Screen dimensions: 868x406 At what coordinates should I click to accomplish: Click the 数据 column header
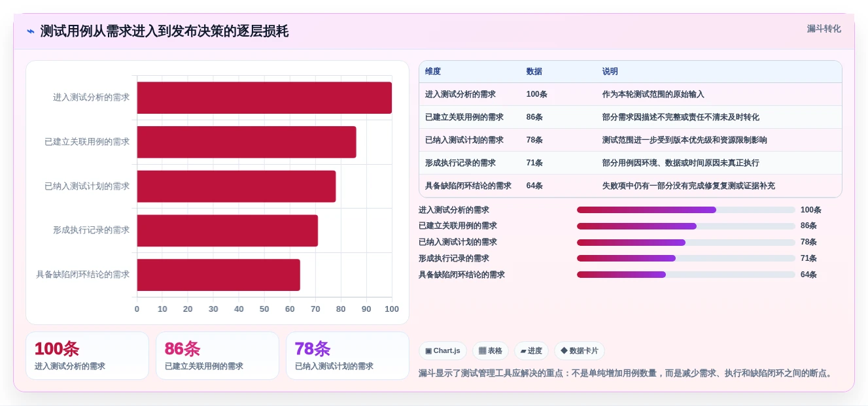534,71
